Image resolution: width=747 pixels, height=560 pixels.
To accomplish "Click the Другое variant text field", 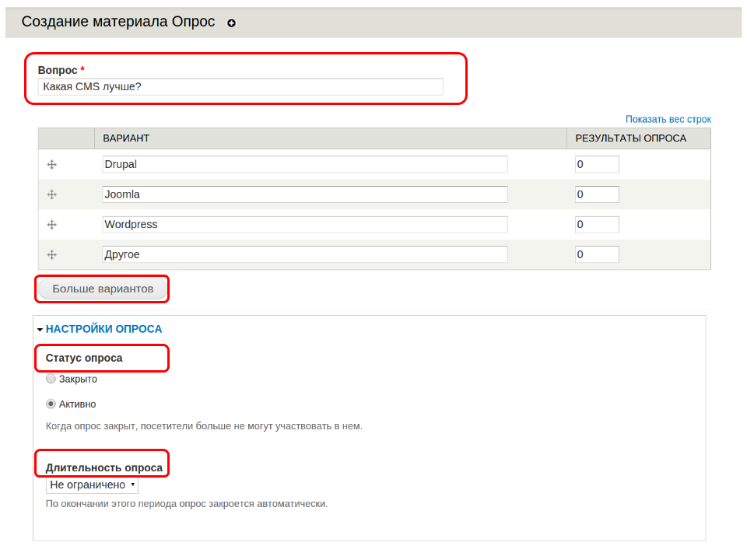I will (304, 254).
